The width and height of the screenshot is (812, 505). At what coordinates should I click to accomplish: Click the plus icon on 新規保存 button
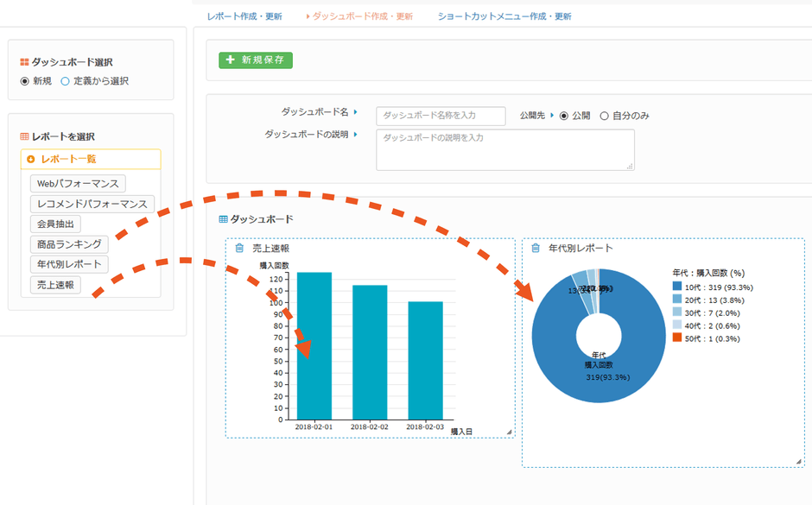pyautogui.click(x=231, y=60)
